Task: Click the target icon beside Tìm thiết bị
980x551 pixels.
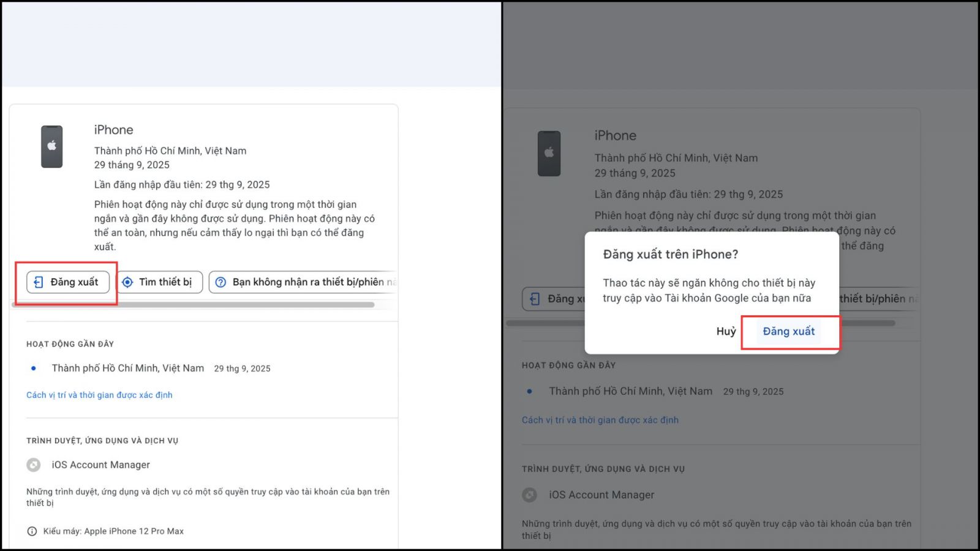Action: 127,282
